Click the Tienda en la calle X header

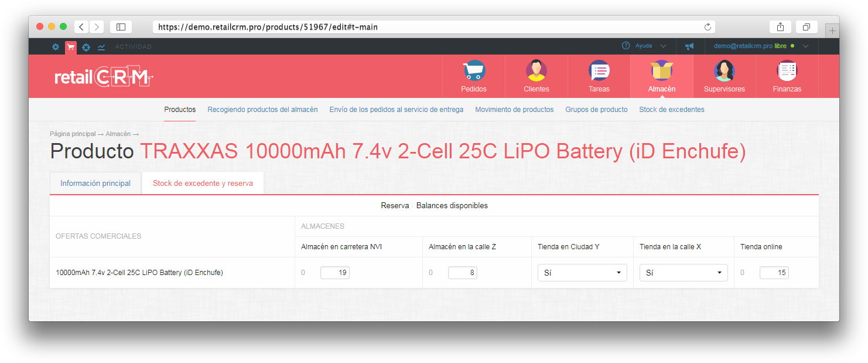click(670, 247)
